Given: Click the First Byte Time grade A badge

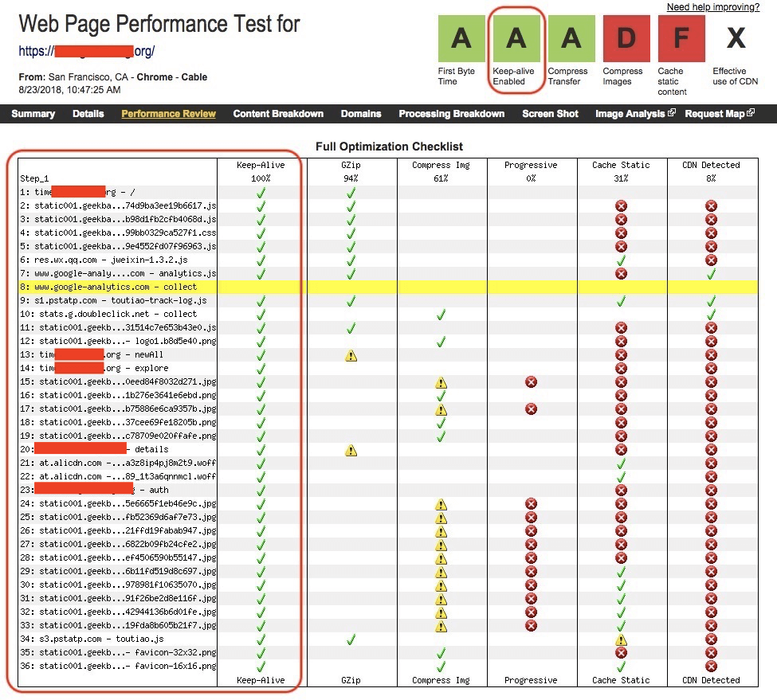Looking at the screenshot, I should click(x=461, y=38).
